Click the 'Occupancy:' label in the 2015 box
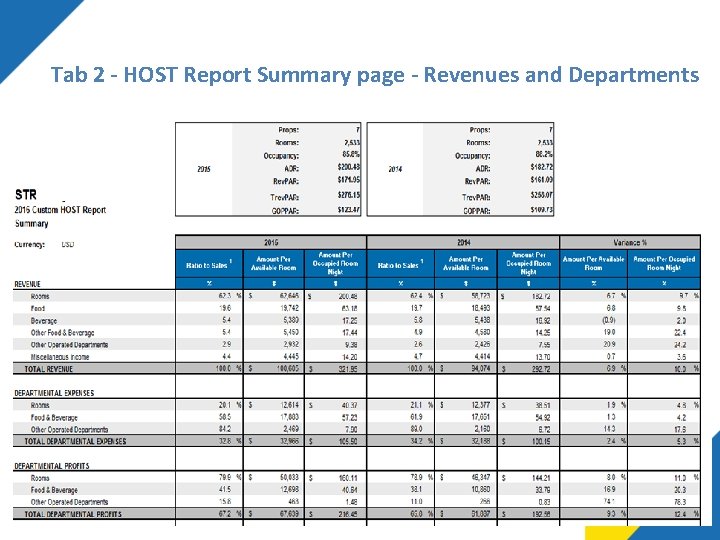 (281, 156)
